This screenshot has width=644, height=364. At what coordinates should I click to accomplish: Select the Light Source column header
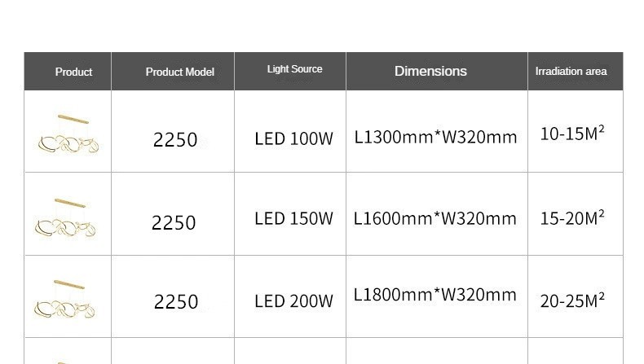(x=294, y=69)
